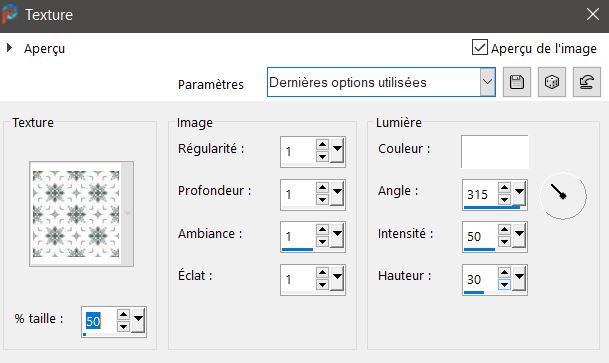
Task: Toggle the Aperçu de l'image checkbox
Action: 480,47
